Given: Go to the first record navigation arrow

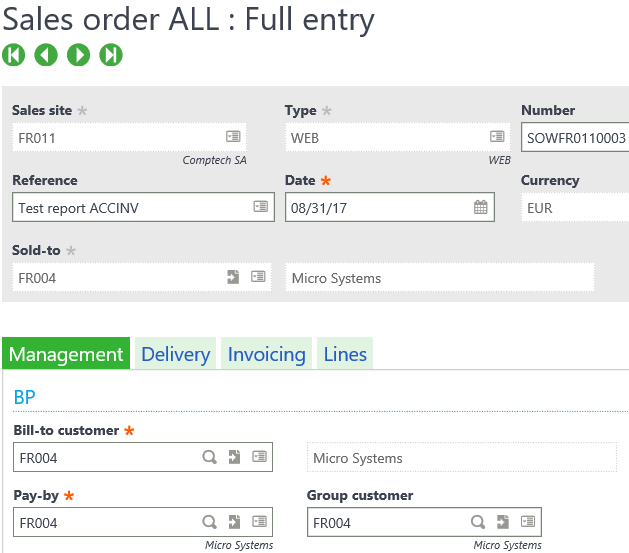Looking at the screenshot, I should pyautogui.click(x=14, y=55).
